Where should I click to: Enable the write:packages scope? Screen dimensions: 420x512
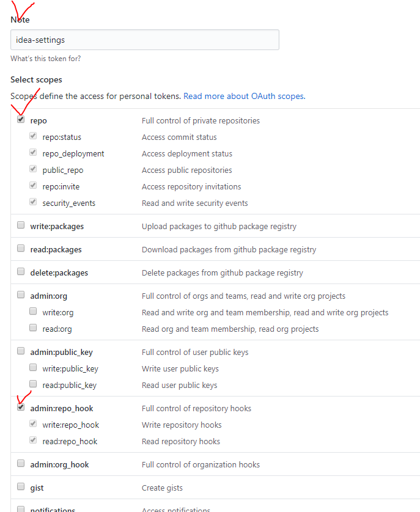click(21, 225)
